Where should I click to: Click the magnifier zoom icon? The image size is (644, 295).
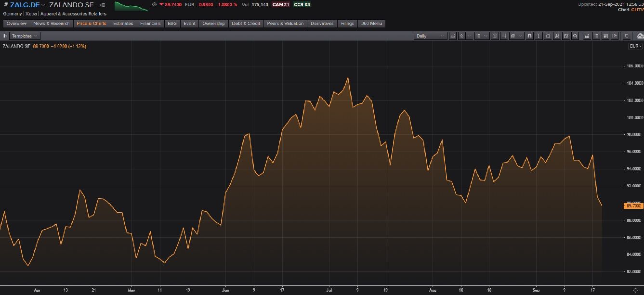coord(575,36)
